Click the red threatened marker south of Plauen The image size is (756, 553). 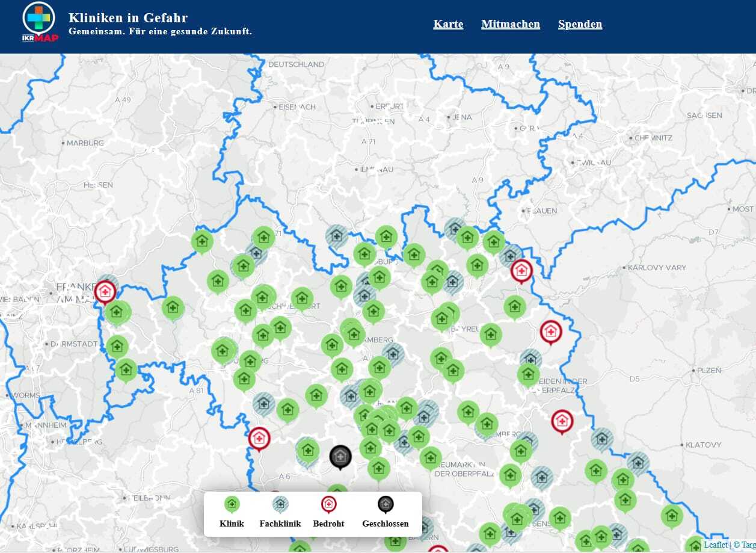point(521,271)
